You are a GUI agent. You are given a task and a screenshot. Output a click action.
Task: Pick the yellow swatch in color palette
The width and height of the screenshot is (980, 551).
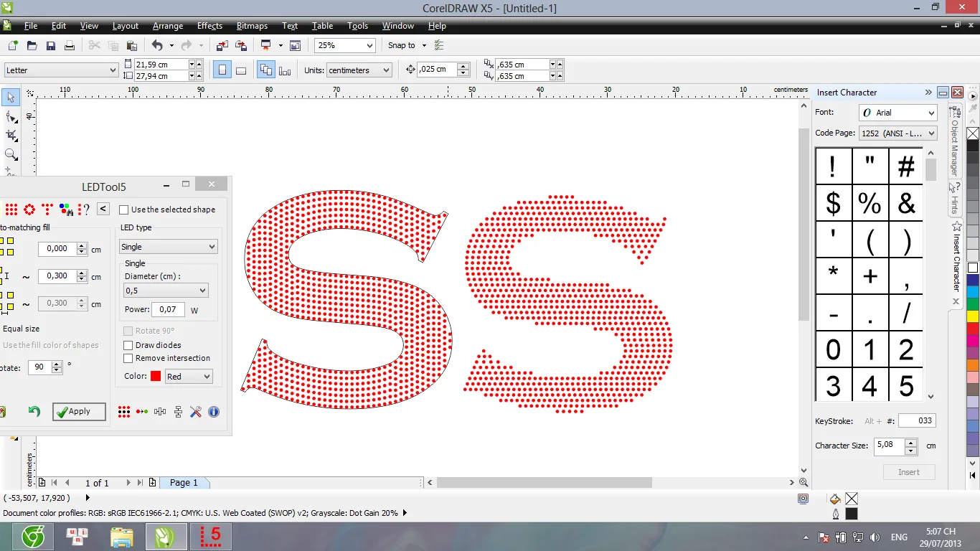coord(973,316)
